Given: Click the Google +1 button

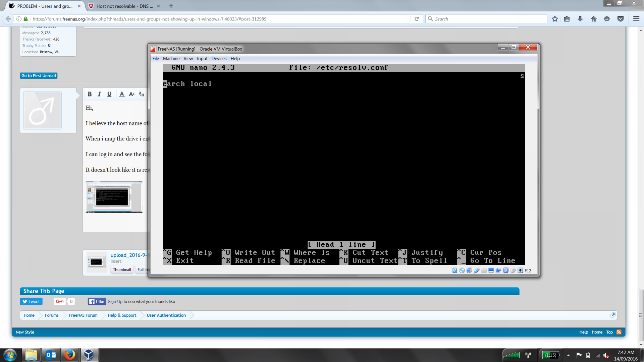Looking at the screenshot, I should pyautogui.click(x=59, y=302).
